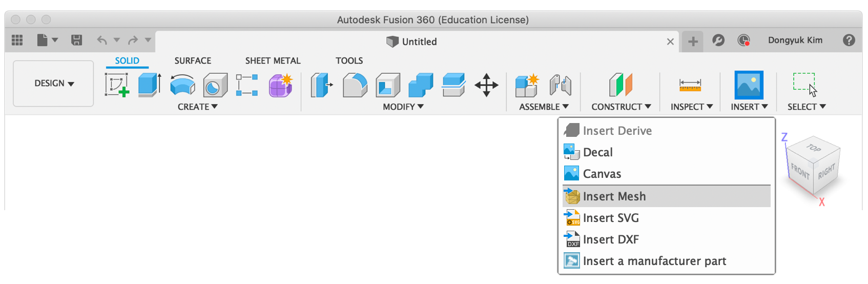Click the Redo arrow
This screenshot has width=868, height=284.
[x=133, y=40]
